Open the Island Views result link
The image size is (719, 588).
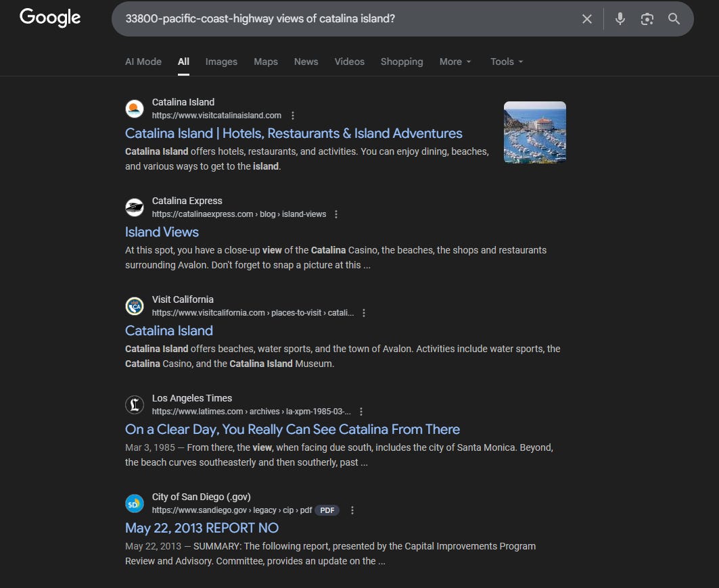(x=162, y=232)
